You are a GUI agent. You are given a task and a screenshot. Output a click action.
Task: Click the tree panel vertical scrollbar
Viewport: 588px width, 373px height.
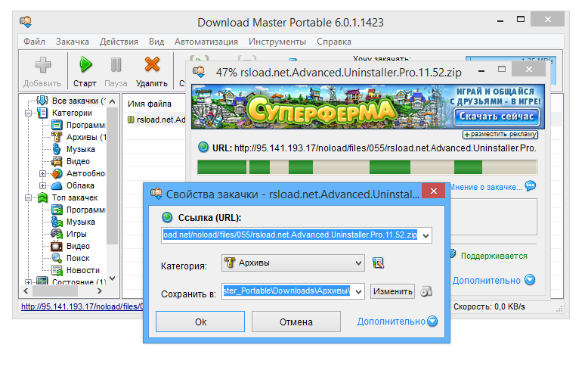coord(112,189)
